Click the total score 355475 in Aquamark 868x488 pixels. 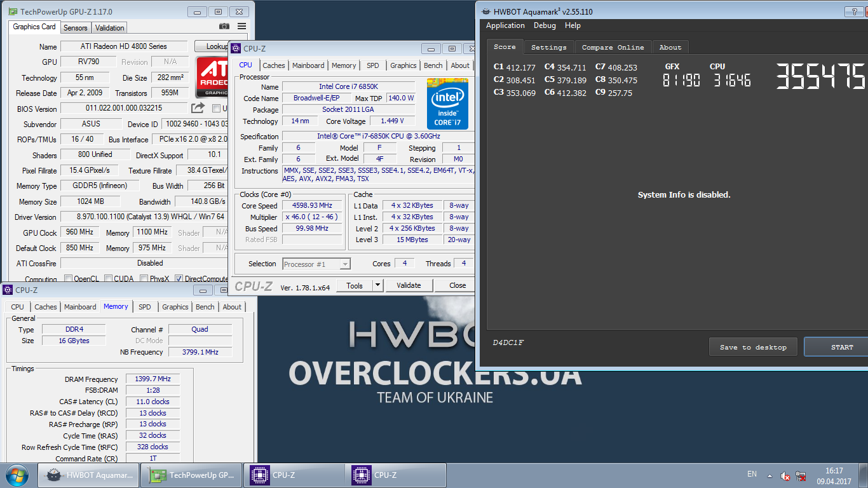tap(820, 77)
